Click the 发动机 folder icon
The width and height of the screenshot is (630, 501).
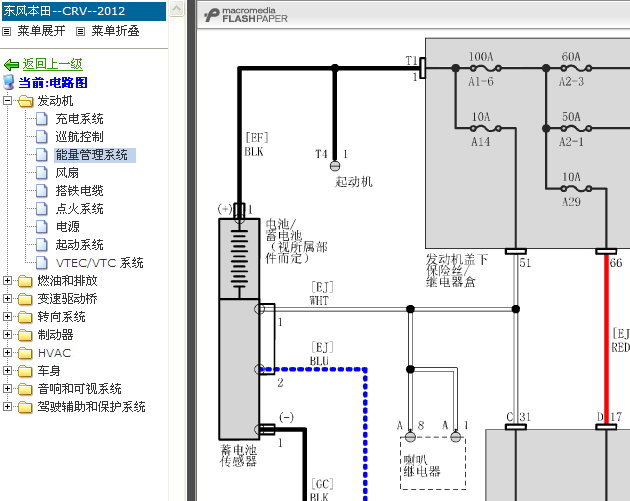(x=25, y=101)
